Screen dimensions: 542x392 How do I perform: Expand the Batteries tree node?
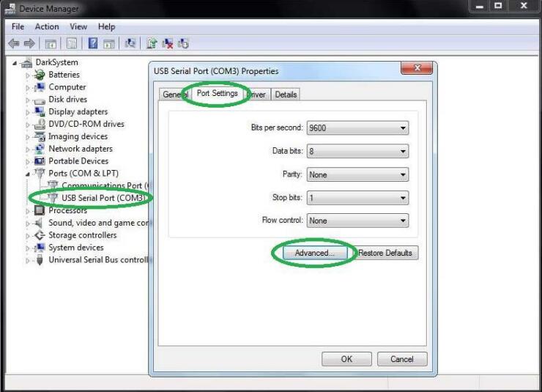click(x=28, y=75)
